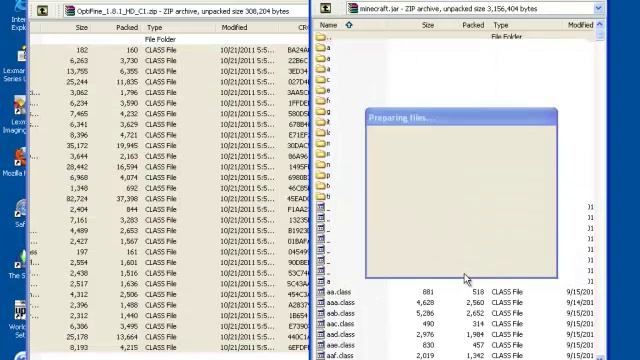Select the 'e' folder in minecraft.jar
Screen dimensions: 640x360
[x=321, y=90]
